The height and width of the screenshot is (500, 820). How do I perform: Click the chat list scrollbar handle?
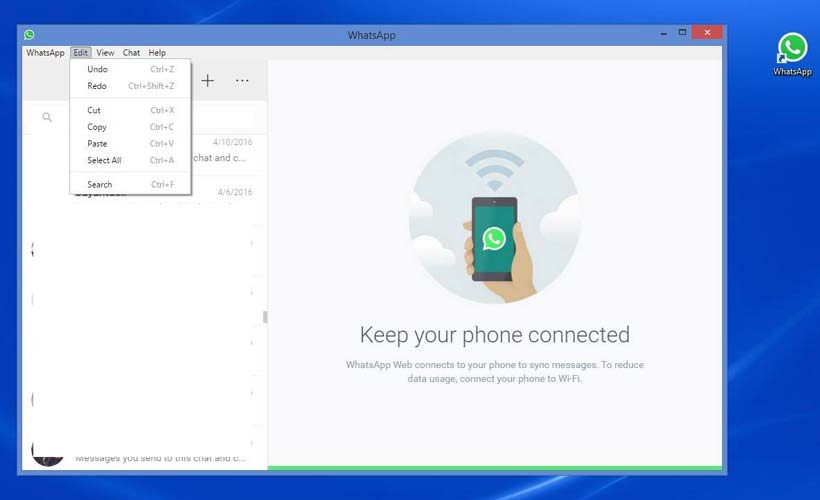(265, 317)
